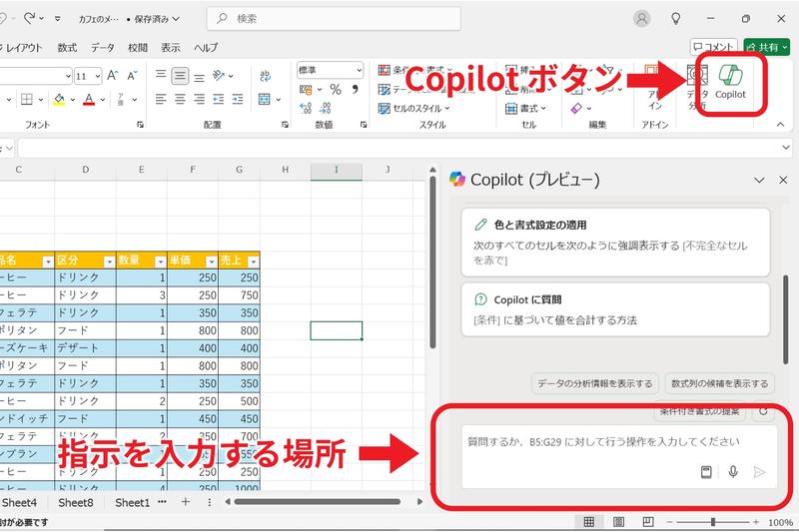Decrease cell indent
The width and height of the screenshot is (799, 532).
(218, 99)
